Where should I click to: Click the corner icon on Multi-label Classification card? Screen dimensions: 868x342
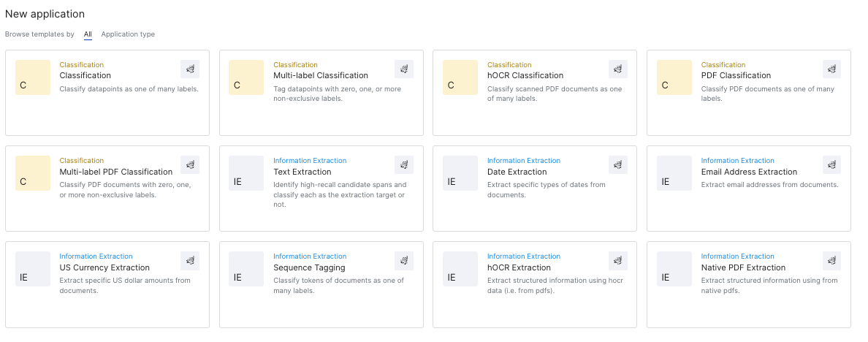(404, 69)
